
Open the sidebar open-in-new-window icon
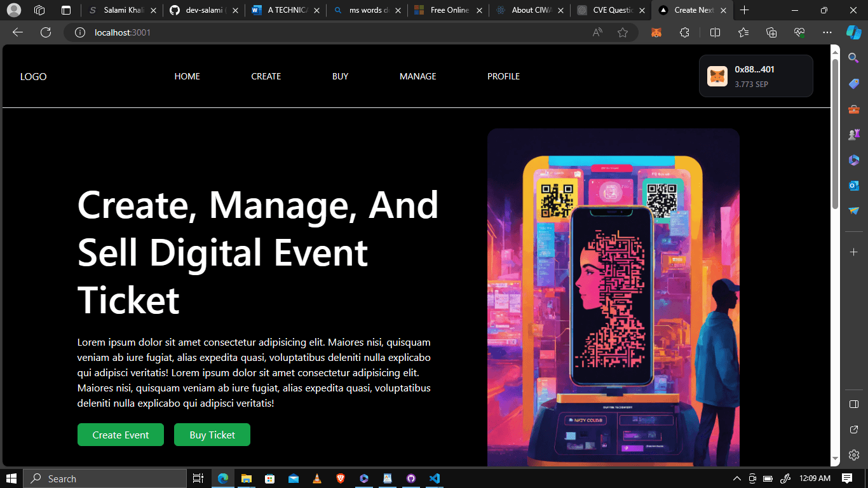[854, 430]
